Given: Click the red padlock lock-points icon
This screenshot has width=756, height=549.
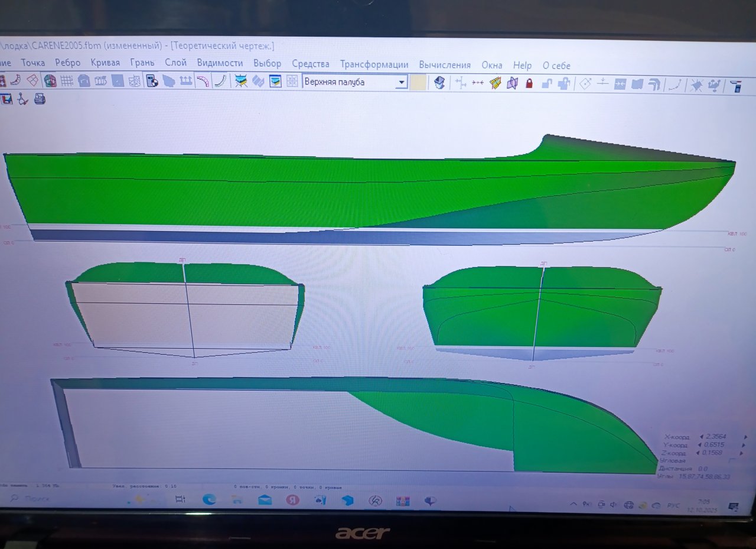Looking at the screenshot, I should (529, 83).
